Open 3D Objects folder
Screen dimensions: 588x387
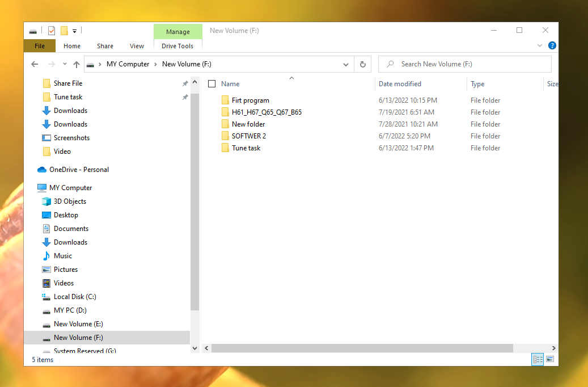point(70,201)
